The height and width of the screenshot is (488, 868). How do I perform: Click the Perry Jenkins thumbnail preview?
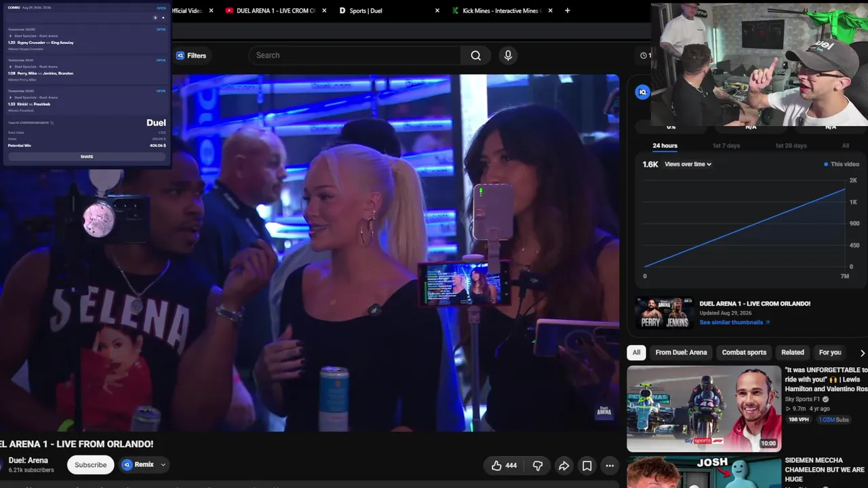pyautogui.click(x=664, y=313)
